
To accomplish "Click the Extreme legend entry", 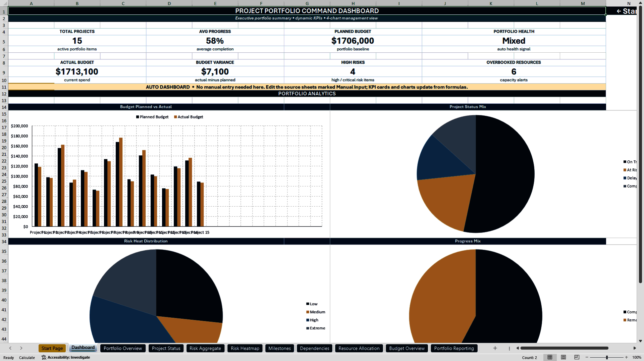I will (316, 328).
